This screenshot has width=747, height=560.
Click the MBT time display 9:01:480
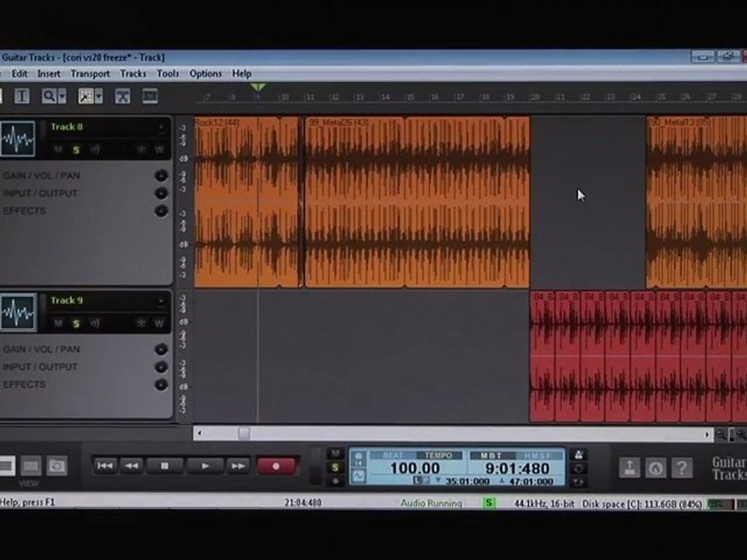click(517, 468)
